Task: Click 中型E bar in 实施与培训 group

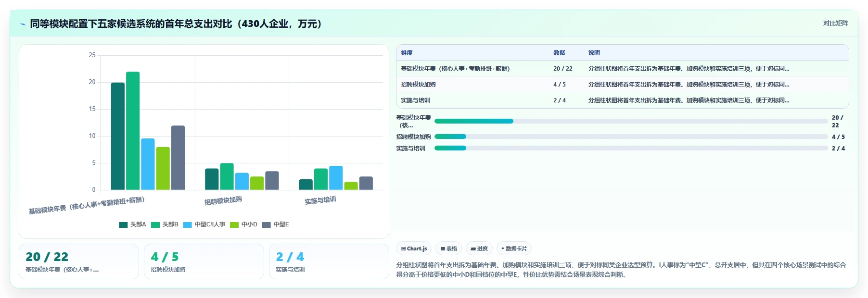Action: 366,183
